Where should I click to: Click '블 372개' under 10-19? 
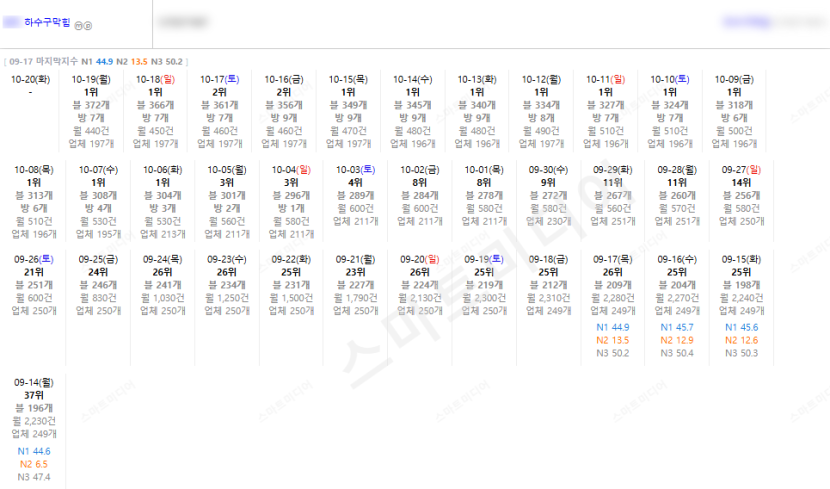[91, 105]
